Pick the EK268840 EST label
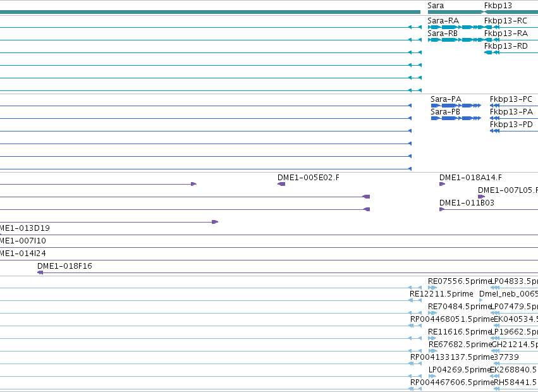Image resolution: width=538 pixels, height=392 pixels. [x=513, y=370]
